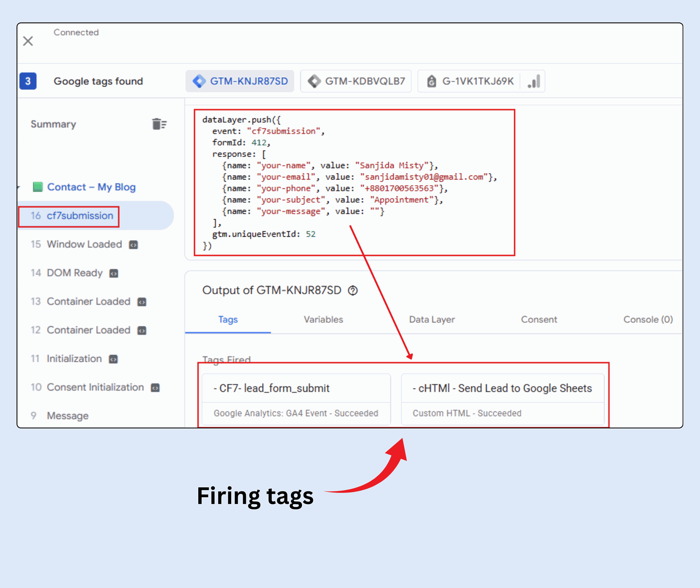The height and width of the screenshot is (588, 700).
Task: Open the Variables tab
Action: pos(323,319)
